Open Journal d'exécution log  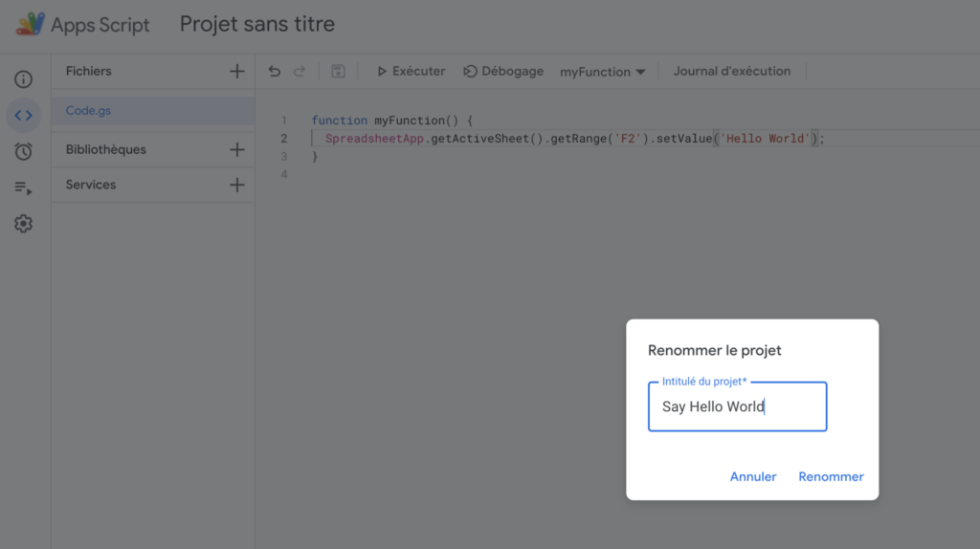(x=731, y=72)
